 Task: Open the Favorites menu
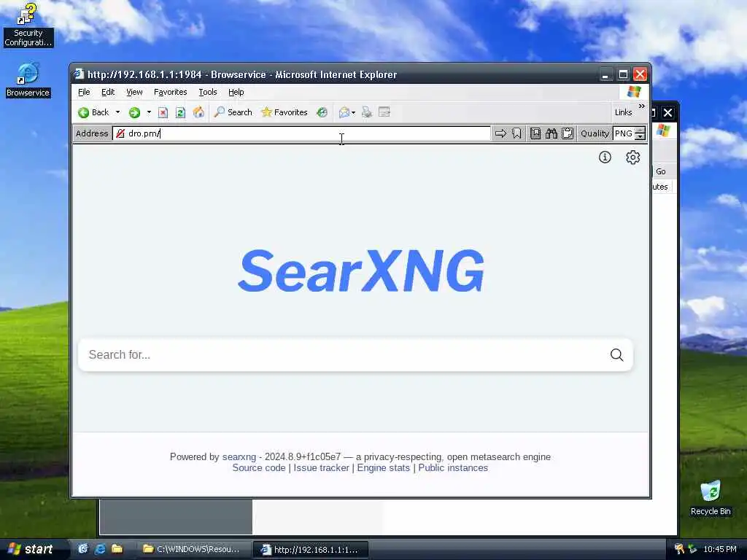click(x=170, y=92)
